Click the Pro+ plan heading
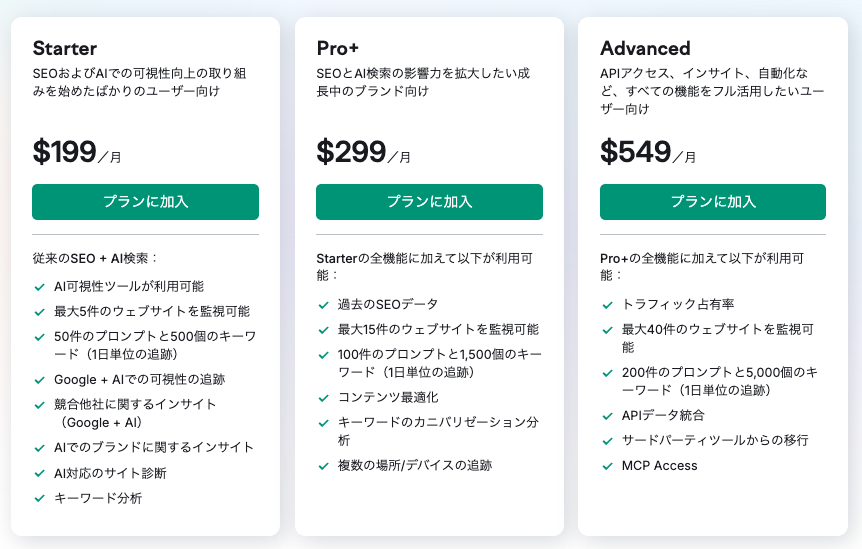Screen dimensions: 862x549 [x=340, y=48]
